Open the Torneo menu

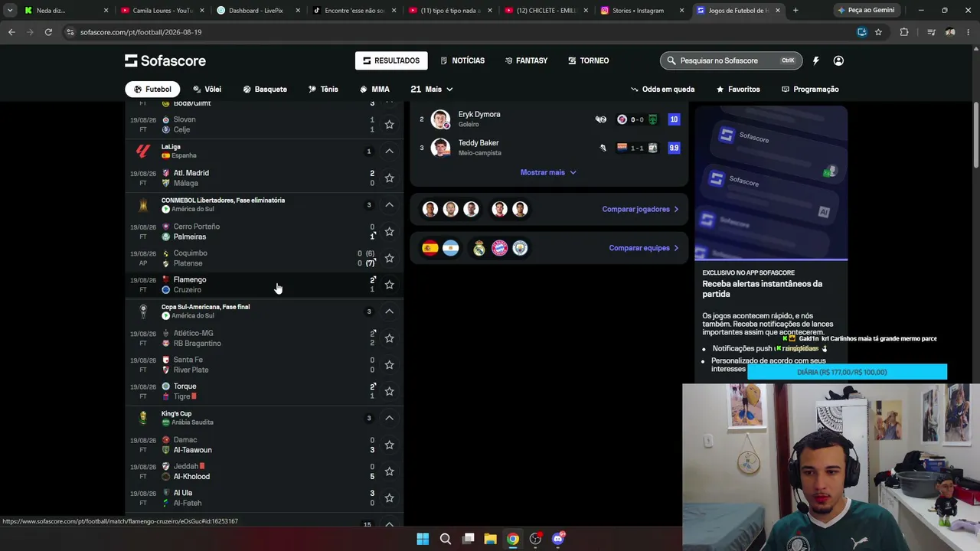click(x=588, y=60)
